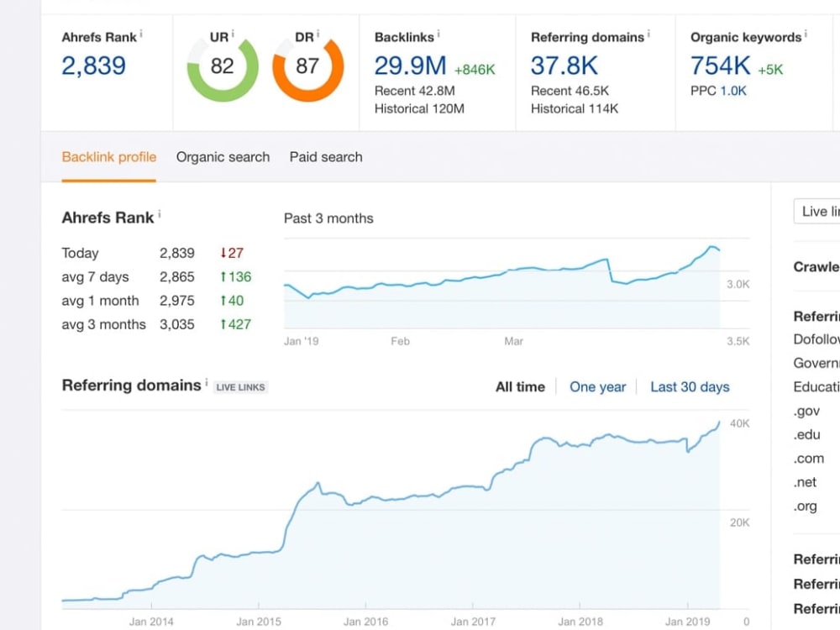Click the green up 427 change
Viewport: 840px width, 630px height.
click(x=235, y=324)
